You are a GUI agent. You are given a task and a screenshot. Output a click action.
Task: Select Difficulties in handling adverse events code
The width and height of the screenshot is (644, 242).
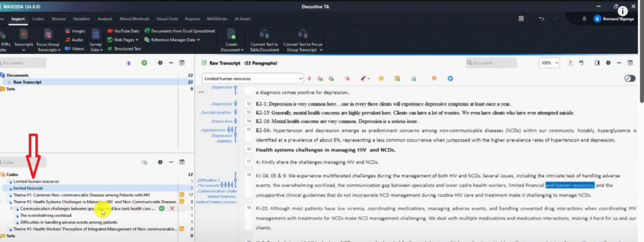[69, 223]
